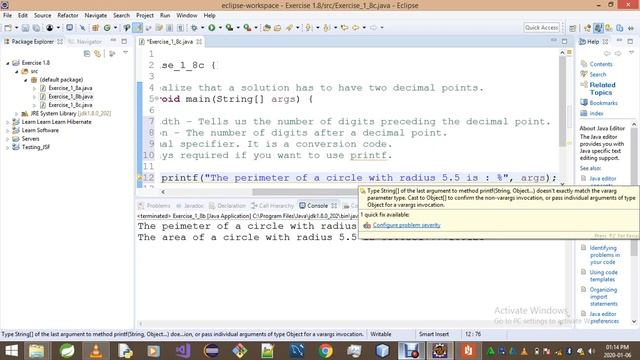Click the Debug bug icon in the toolbar
Screen dimensions: 640x360
click(x=194, y=28)
